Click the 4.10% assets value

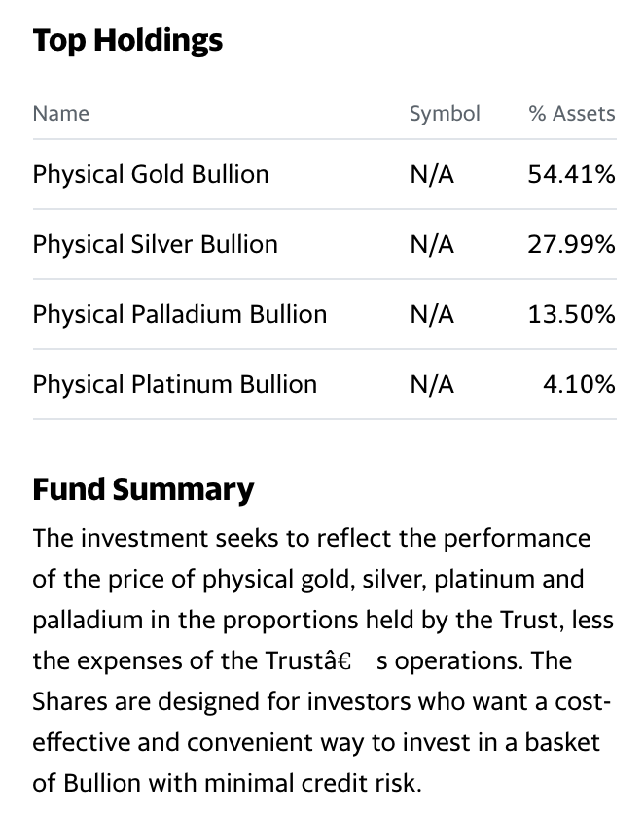[x=579, y=384]
